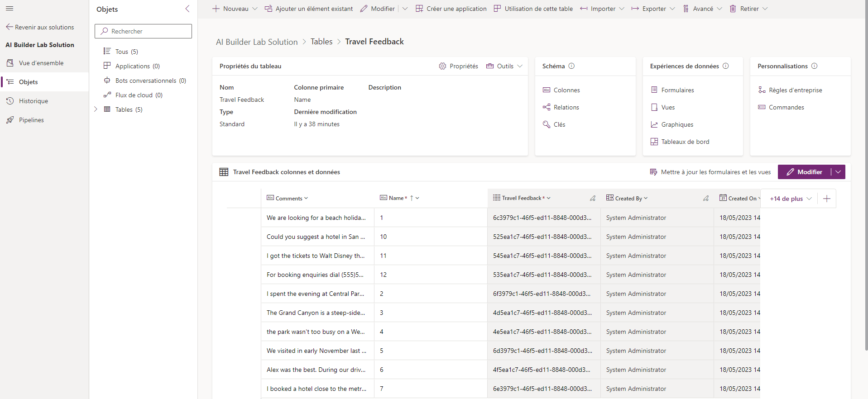The image size is (868, 399).
Task: Expand the Importer menu
Action: (x=622, y=9)
